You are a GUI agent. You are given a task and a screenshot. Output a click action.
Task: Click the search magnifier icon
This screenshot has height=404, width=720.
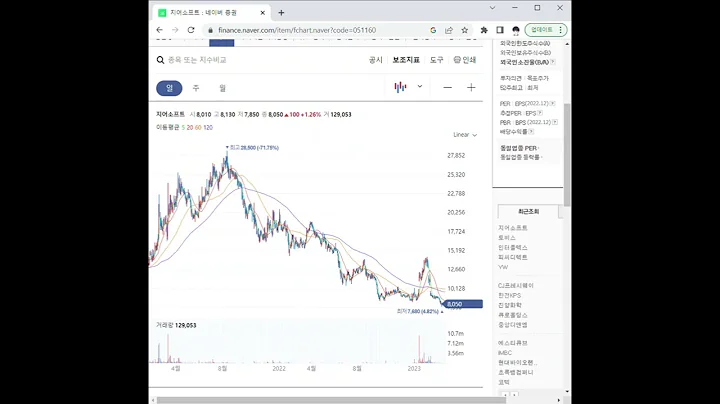tap(160, 60)
